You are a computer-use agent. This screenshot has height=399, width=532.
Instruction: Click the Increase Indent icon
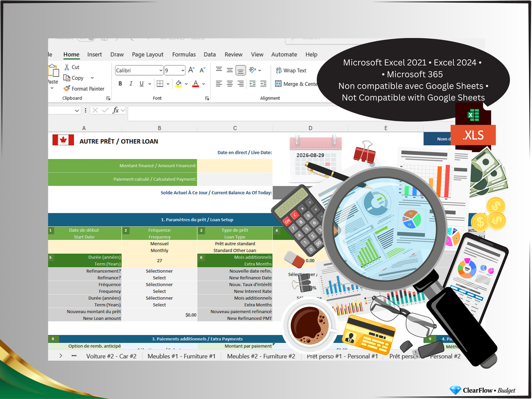[x=263, y=83]
